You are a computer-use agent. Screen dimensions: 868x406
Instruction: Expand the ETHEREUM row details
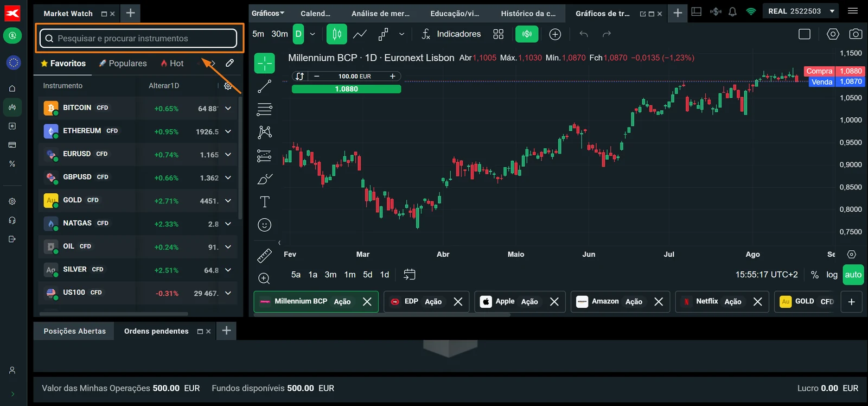click(x=228, y=131)
